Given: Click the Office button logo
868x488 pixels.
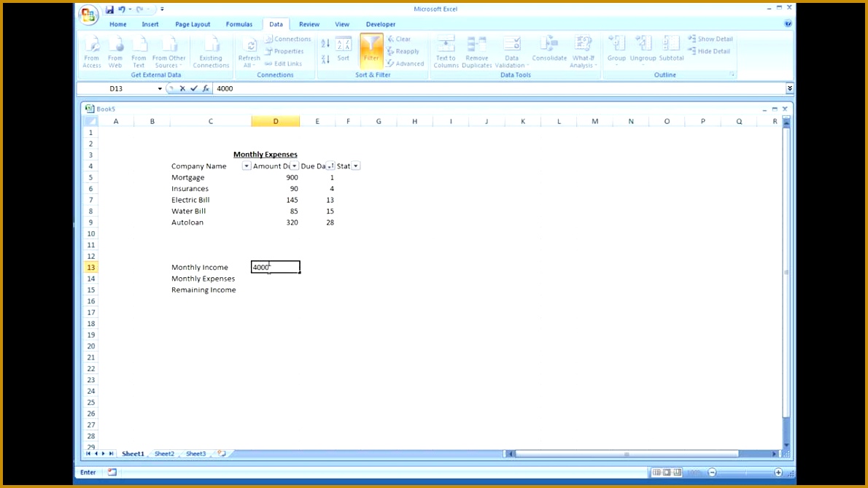Looking at the screenshot, I should pyautogui.click(x=88, y=15).
